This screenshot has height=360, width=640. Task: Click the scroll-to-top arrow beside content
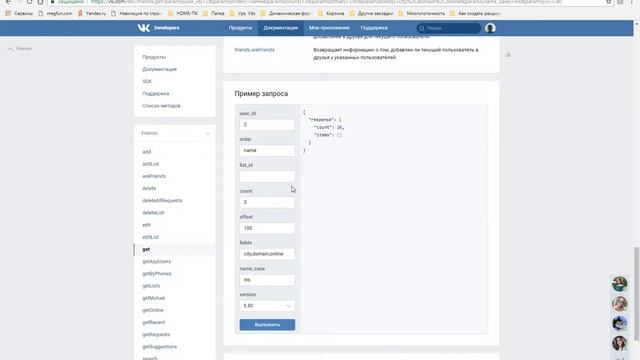tap(508, 54)
